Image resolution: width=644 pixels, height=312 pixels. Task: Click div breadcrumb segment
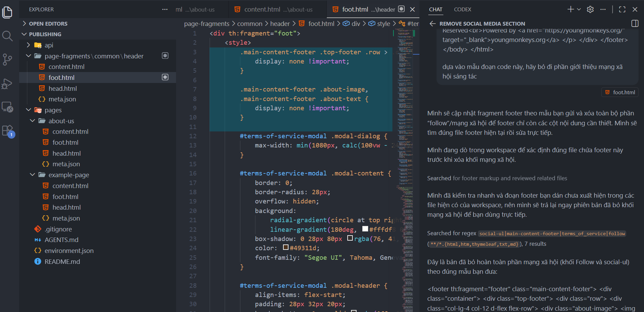click(351, 24)
